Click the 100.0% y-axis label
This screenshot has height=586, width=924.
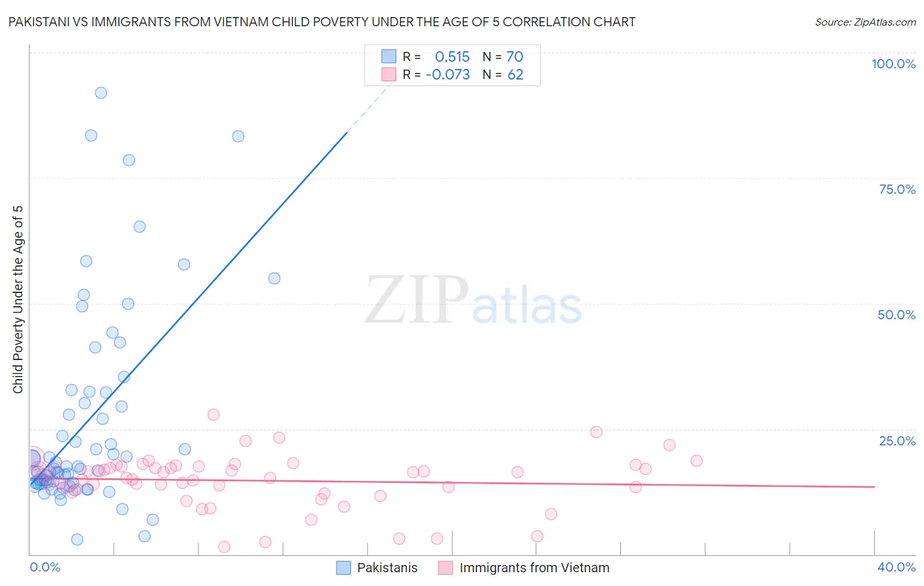(893, 64)
